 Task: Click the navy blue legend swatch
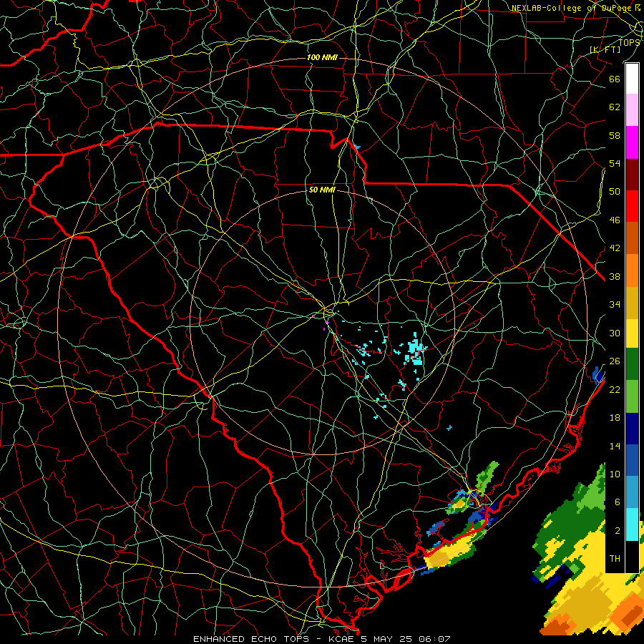(x=632, y=429)
